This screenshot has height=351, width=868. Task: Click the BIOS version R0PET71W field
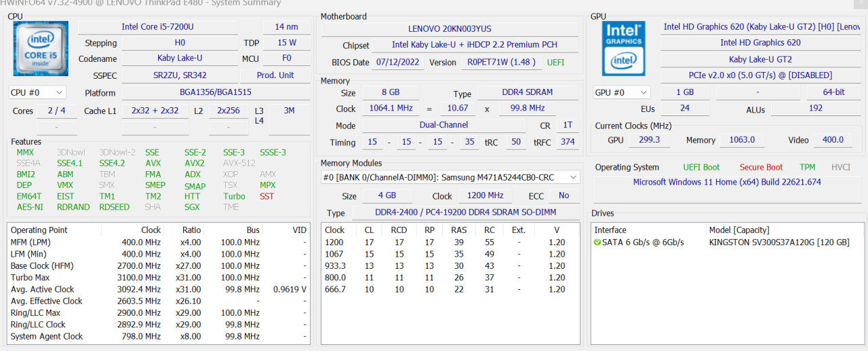pyautogui.click(x=502, y=62)
